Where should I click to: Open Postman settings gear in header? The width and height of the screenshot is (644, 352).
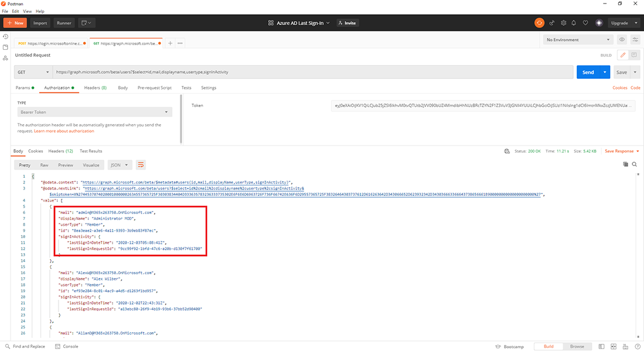click(563, 23)
